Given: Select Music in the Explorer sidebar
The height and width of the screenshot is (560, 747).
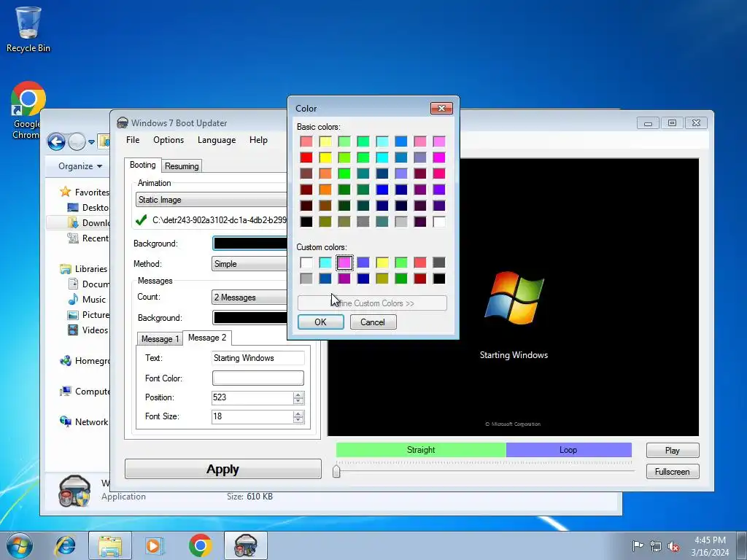Looking at the screenshot, I should 93,300.
